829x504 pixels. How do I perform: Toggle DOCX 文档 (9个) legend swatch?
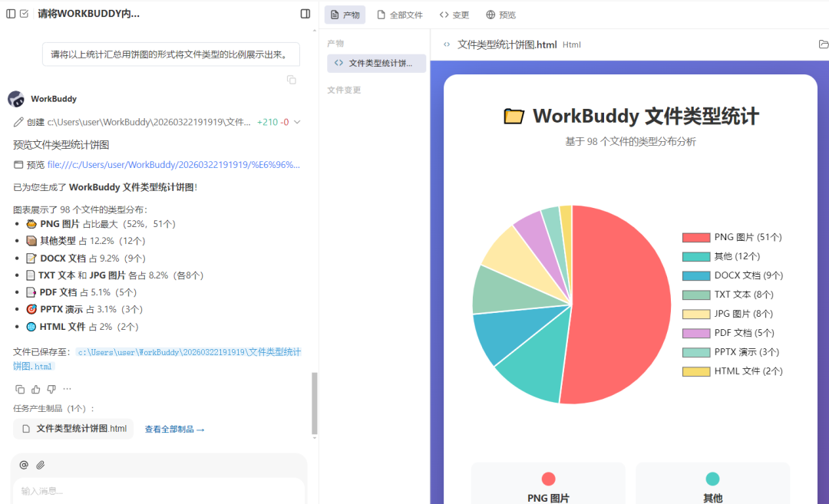click(695, 275)
